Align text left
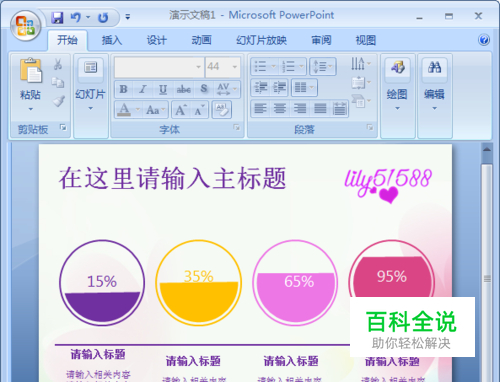This screenshot has width=500, height=382. point(260,109)
